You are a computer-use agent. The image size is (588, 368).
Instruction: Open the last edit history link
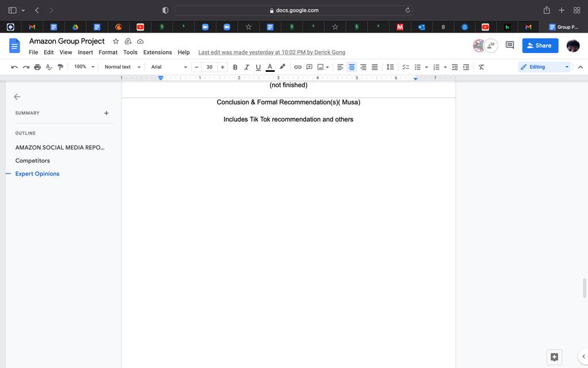tap(272, 52)
